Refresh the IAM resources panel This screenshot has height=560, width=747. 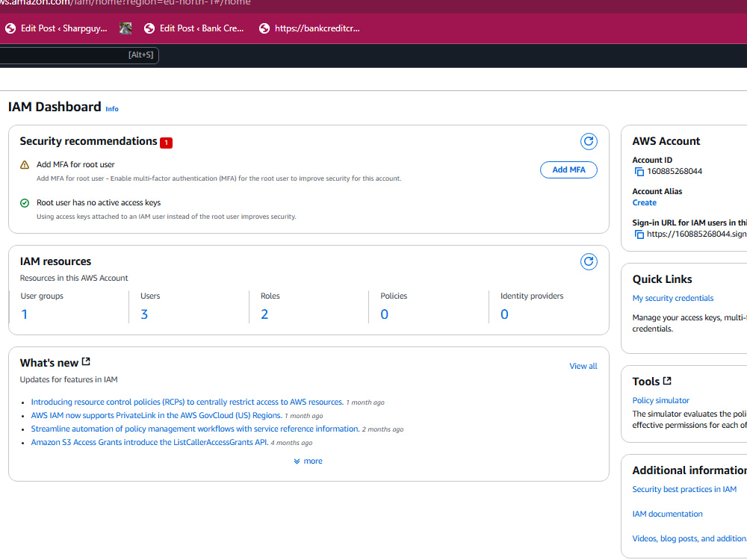(589, 261)
